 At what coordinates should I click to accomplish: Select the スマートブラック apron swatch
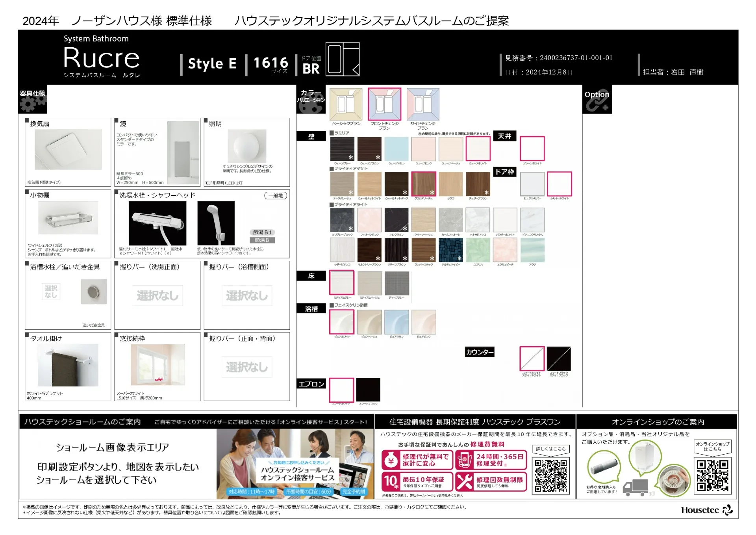368,390
